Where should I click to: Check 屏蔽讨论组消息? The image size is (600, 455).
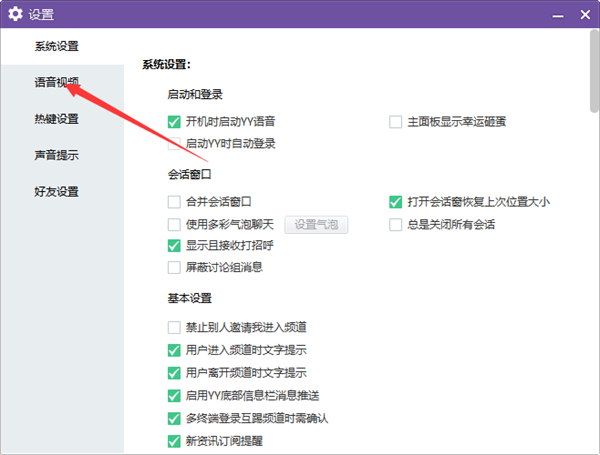tap(174, 267)
